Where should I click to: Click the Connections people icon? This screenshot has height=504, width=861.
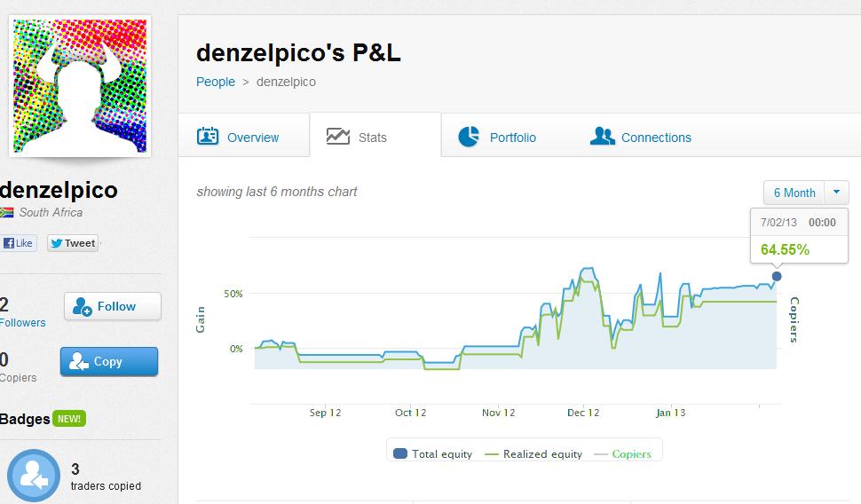[602, 137]
